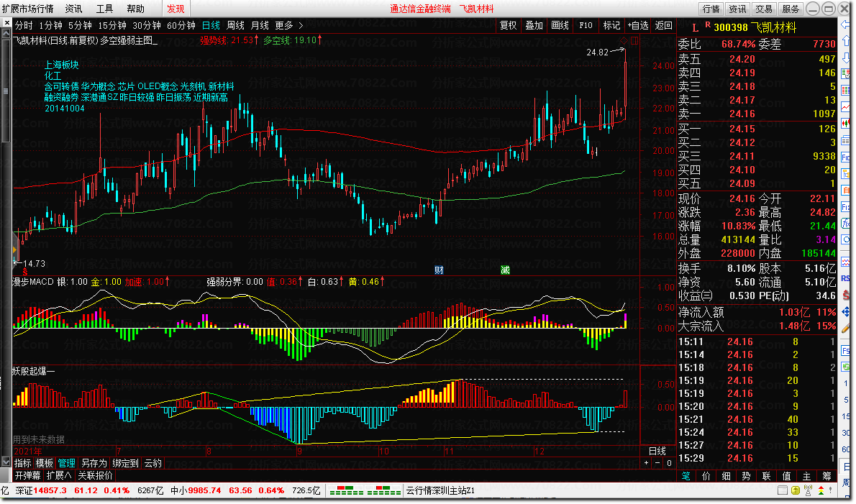
Task: Switch to the 月线 monthly chart
Action: 259,25
